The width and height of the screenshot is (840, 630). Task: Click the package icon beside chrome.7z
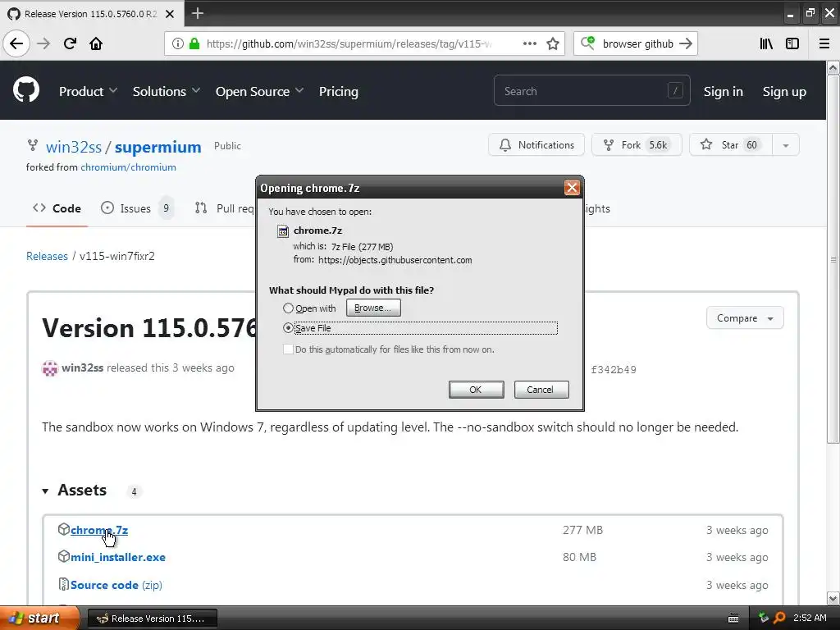(x=64, y=529)
